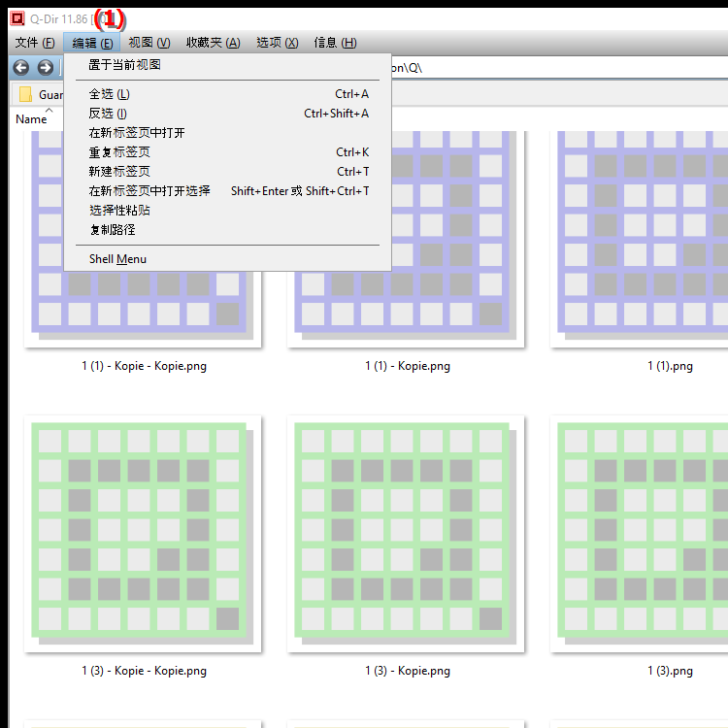Select 反选 (I) menu entry

click(x=227, y=114)
